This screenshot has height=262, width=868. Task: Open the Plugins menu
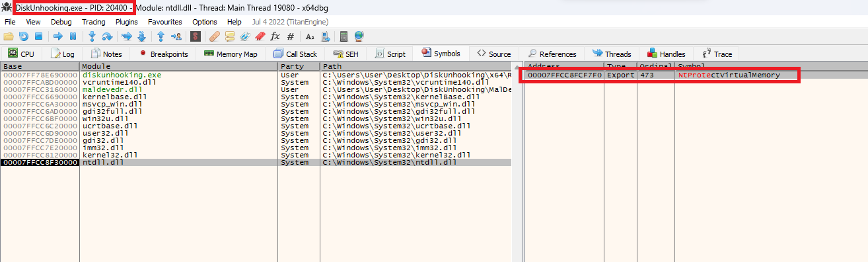click(126, 22)
